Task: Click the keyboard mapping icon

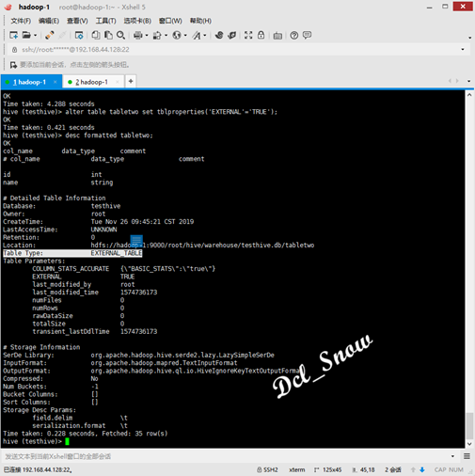Action: coord(277,36)
